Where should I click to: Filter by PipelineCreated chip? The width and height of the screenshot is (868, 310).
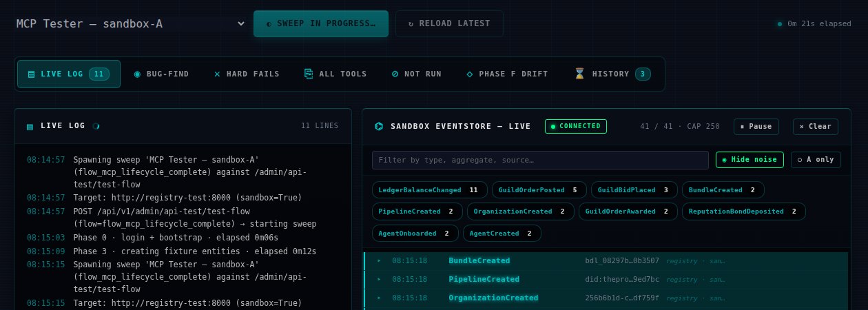coord(417,211)
